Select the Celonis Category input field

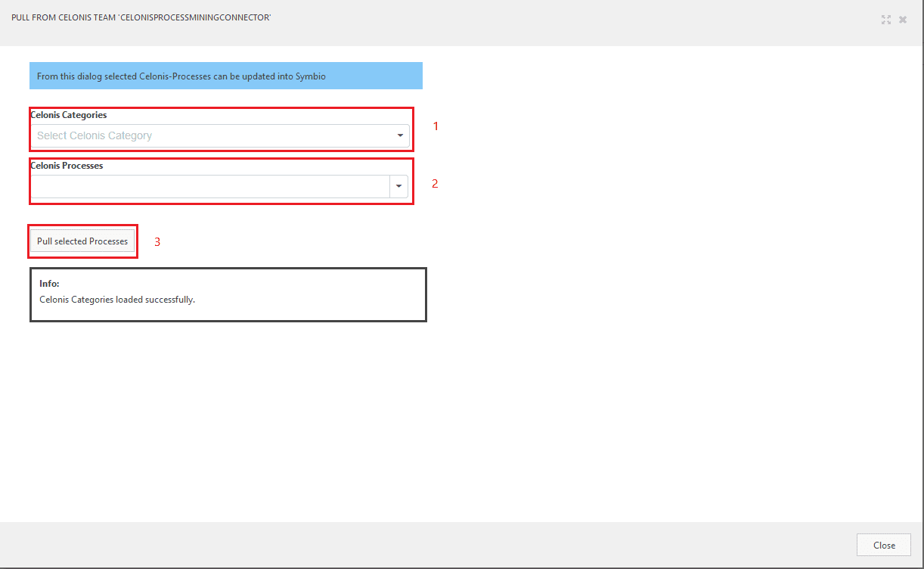189,135
